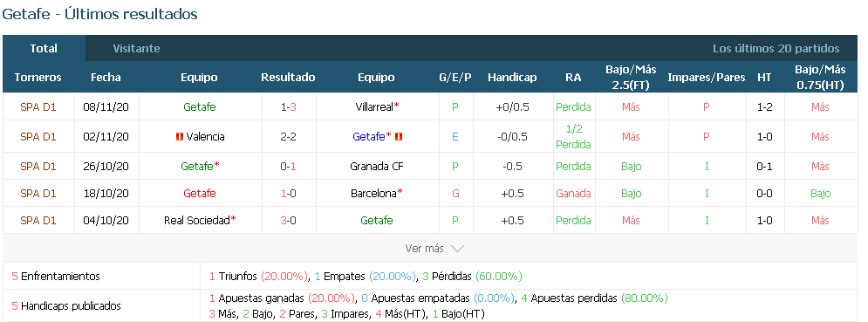Click the Impares/Pares column header
The width and height of the screenshot is (868, 322).
click(707, 77)
